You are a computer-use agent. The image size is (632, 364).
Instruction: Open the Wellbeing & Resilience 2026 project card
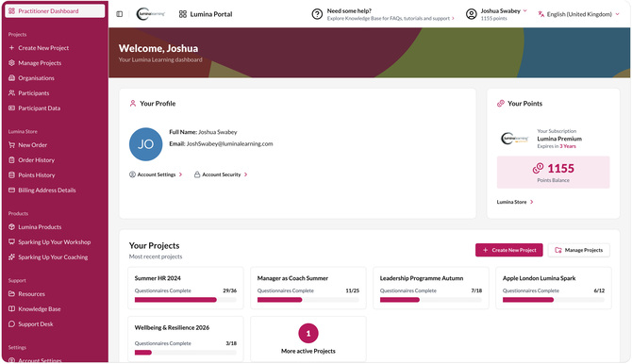(x=186, y=339)
